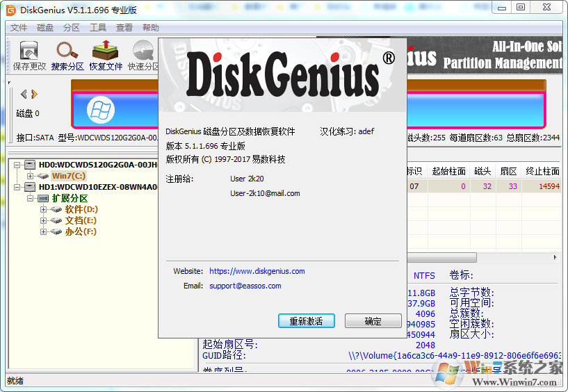Click the Recover Files (恢复文件) toolbar icon
568x392 pixels.
point(106,50)
